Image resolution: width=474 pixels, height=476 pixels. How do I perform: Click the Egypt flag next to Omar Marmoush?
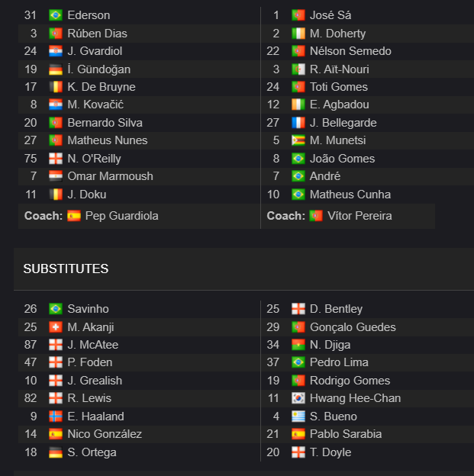(56, 176)
